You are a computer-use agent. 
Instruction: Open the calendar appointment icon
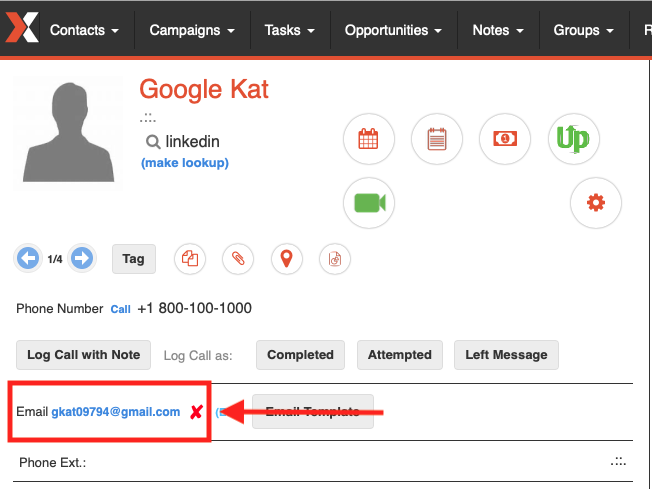pyautogui.click(x=368, y=139)
